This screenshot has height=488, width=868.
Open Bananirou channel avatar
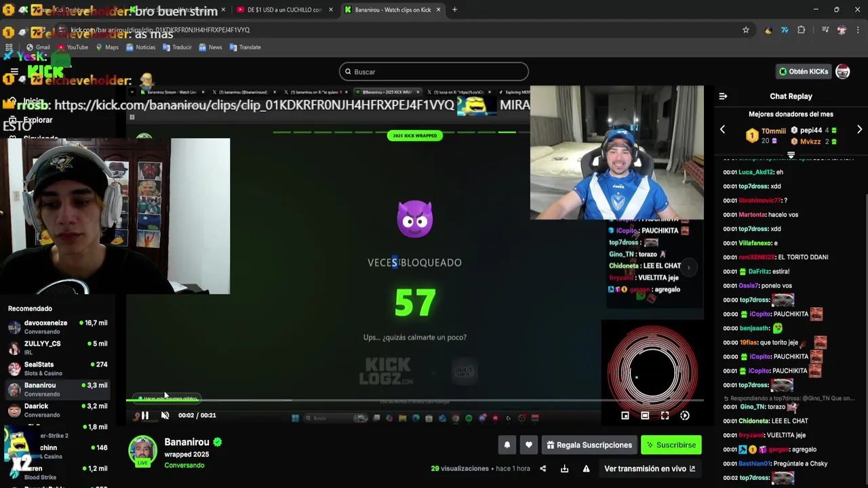[143, 451]
